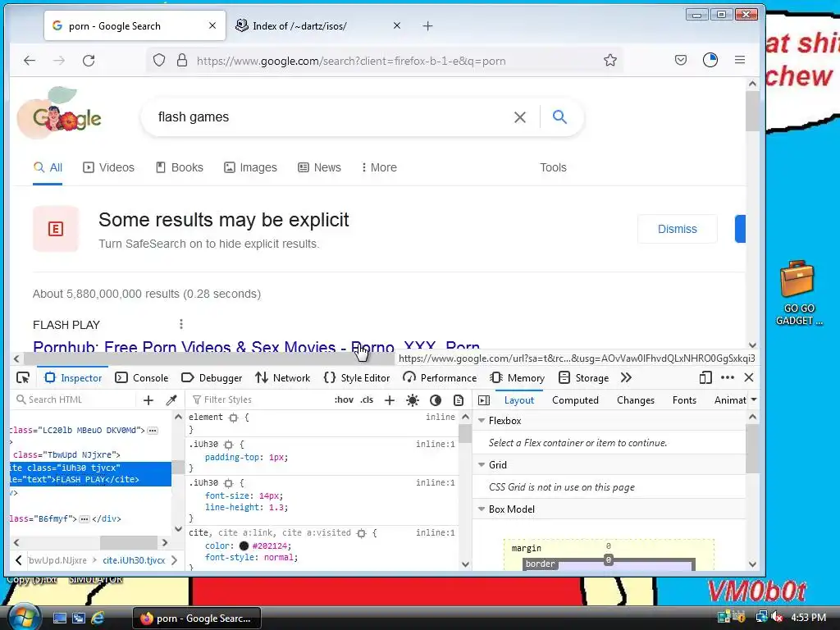Select the News search filter

(x=319, y=167)
